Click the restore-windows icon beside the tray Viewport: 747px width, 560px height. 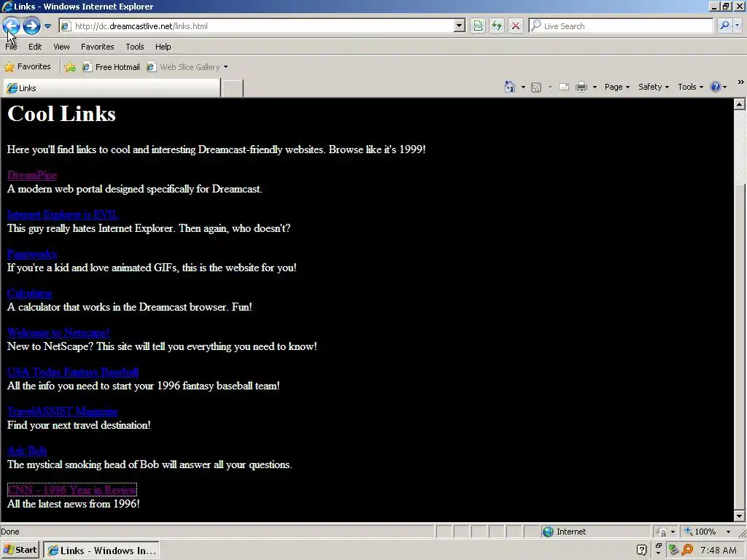point(659,545)
